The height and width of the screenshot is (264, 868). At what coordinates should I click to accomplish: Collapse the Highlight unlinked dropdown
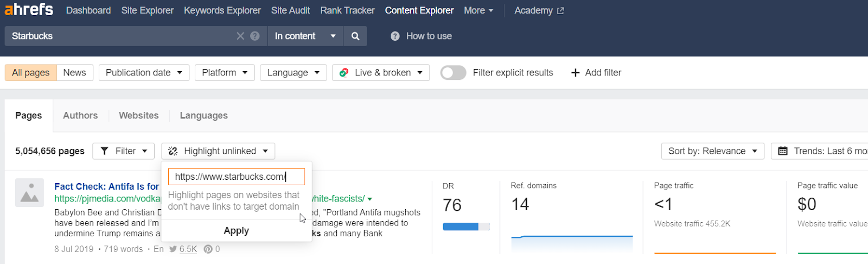click(218, 151)
